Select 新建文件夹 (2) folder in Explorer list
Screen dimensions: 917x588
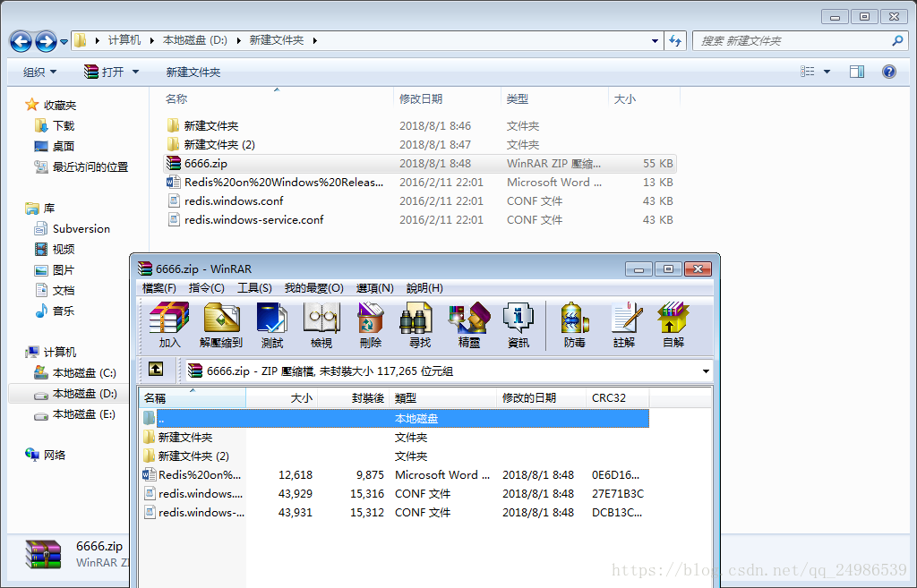point(419,144)
